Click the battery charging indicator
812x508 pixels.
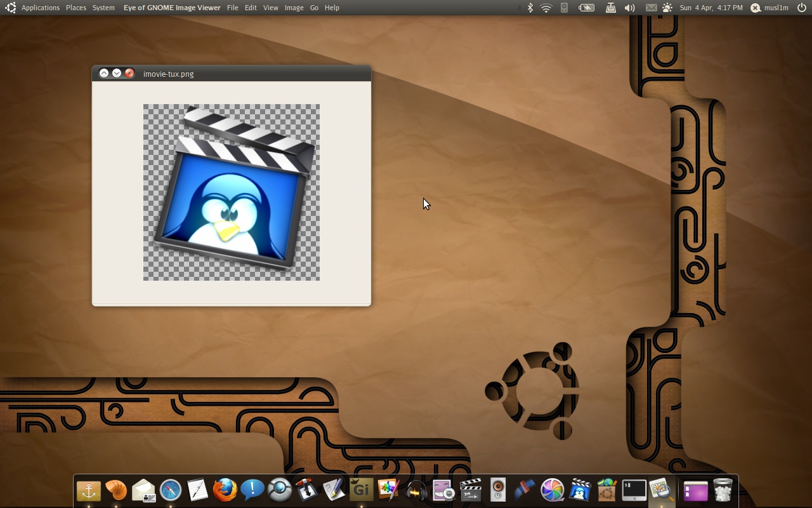(x=587, y=8)
